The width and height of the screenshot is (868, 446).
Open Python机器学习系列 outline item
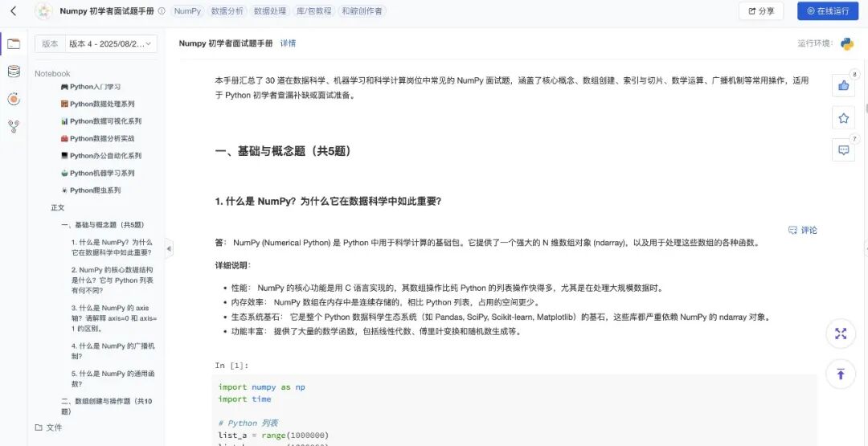point(97,173)
